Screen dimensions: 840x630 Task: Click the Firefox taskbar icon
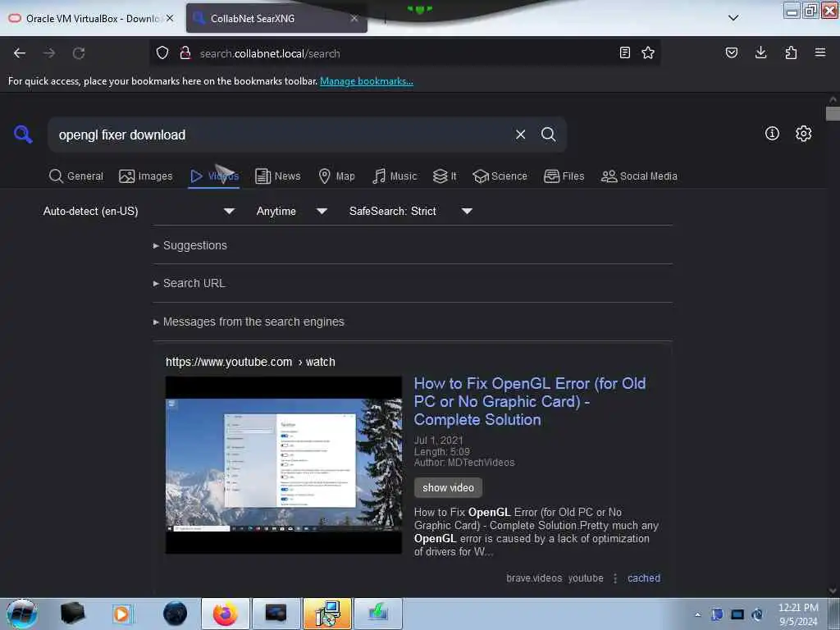[225, 614]
